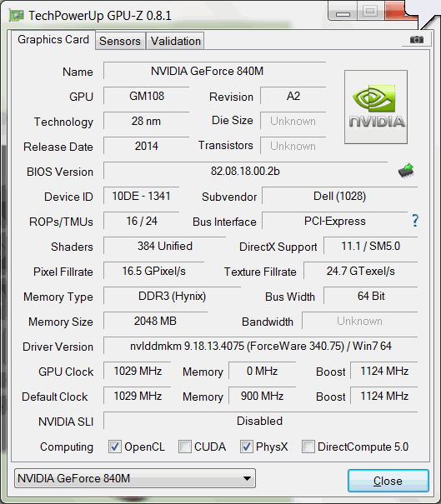Select the Graphics Card tab
The width and height of the screenshot is (441, 504).
pyautogui.click(x=53, y=40)
